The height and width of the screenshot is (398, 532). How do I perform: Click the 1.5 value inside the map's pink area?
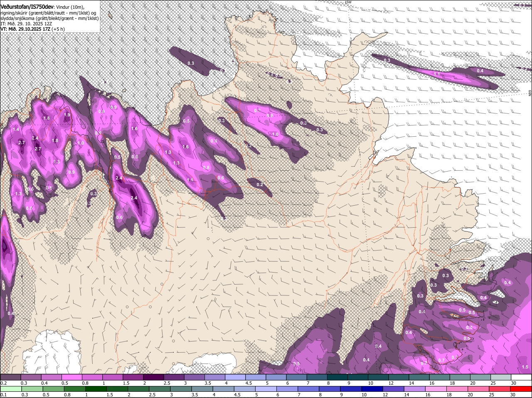point(525,367)
